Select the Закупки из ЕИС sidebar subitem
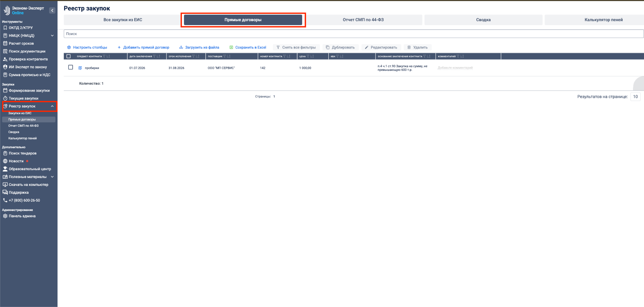Image resolution: width=644 pixels, height=307 pixels. [20, 113]
